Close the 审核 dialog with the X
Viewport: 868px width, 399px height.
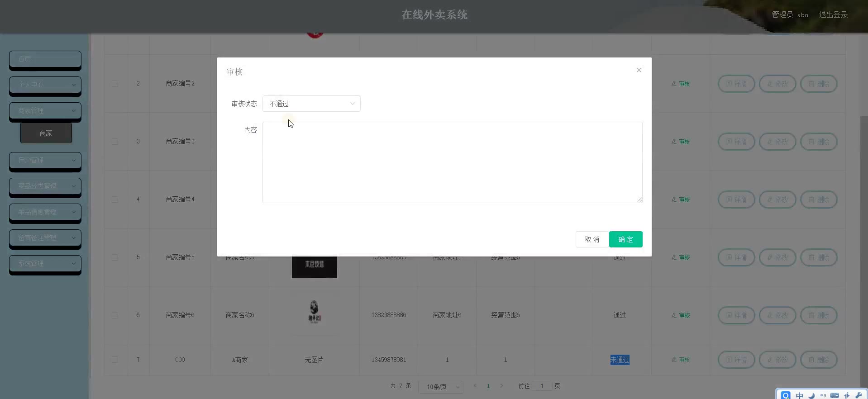coord(639,70)
